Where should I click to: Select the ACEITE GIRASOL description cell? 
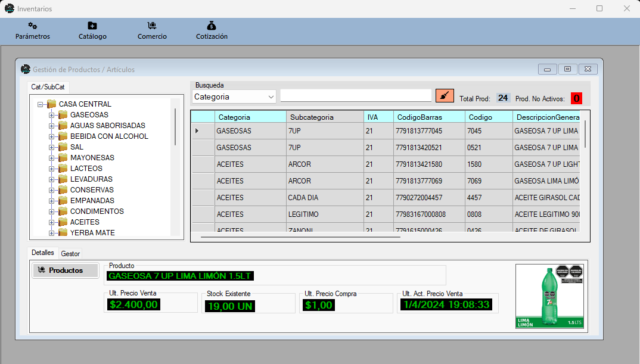546,198
